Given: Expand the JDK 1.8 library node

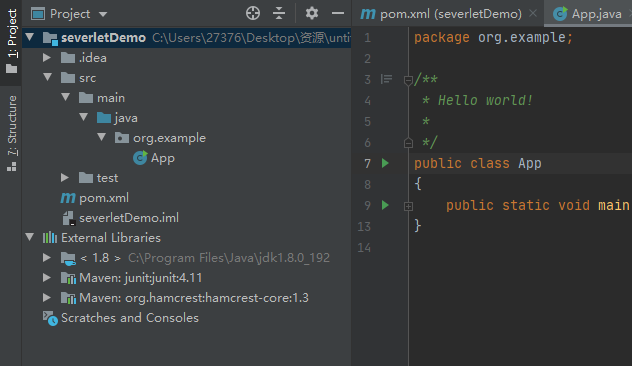Looking at the screenshot, I should click(47, 257).
